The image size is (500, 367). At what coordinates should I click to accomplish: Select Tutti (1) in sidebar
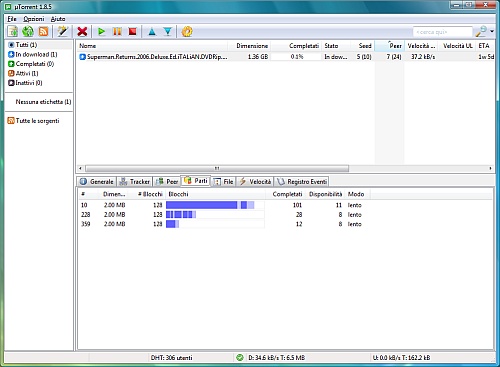point(39,45)
